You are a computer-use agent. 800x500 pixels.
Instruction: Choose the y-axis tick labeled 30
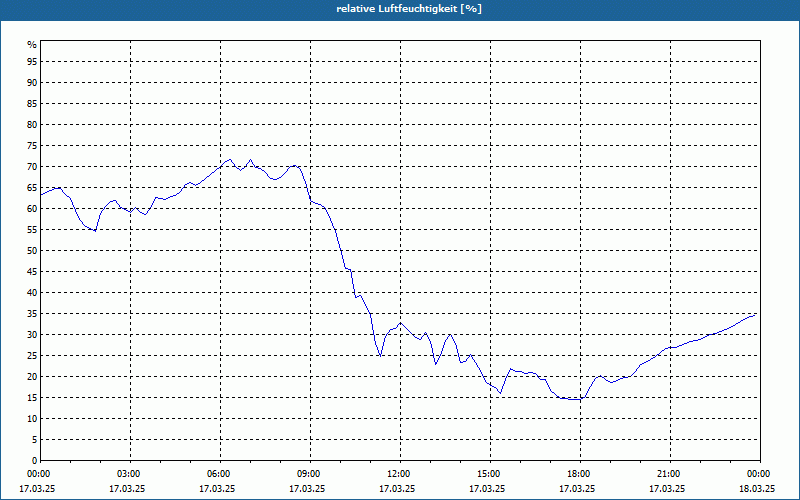pyautogui.click(x=32, y=335)
